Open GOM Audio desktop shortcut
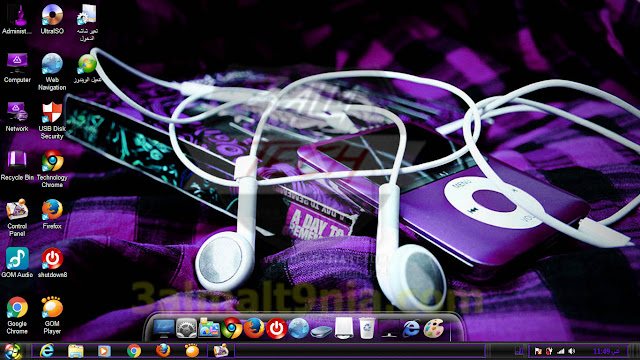The width and height of the screenshot is (640, 360). pyautogui.click(x=17, y=263)
